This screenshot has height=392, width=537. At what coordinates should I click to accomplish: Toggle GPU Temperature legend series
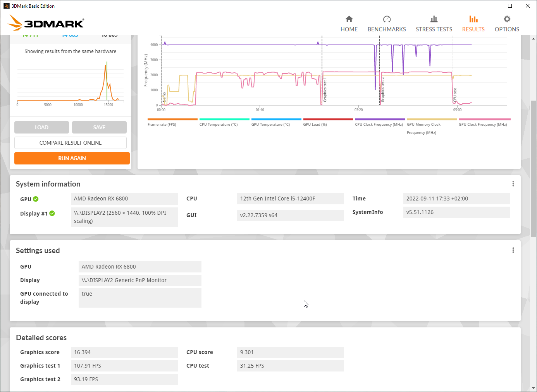pyautogui.click(x=276, y=122)
